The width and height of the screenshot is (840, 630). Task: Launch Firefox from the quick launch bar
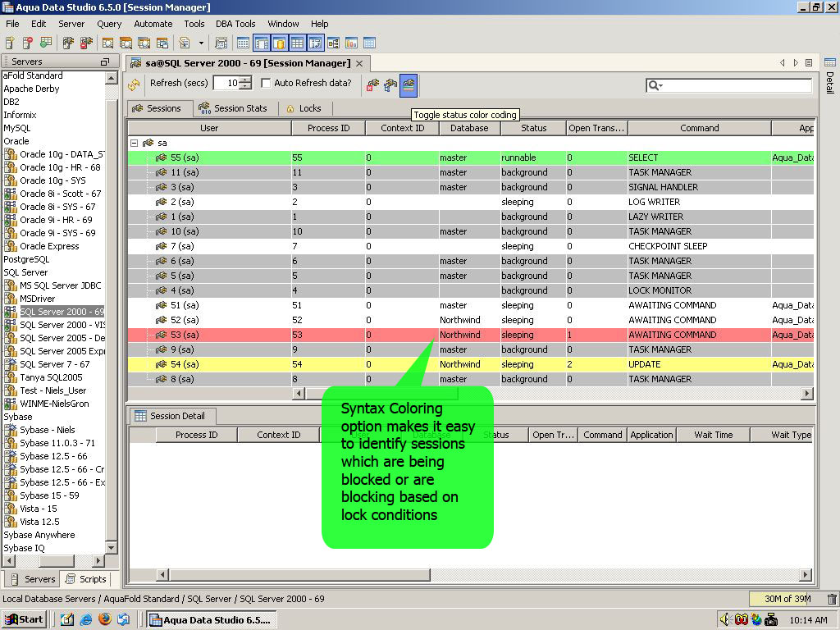click(x=105, y=619)
